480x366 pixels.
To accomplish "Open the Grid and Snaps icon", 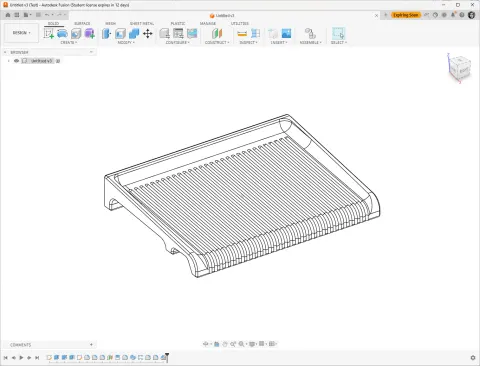I will click(262, 344).
